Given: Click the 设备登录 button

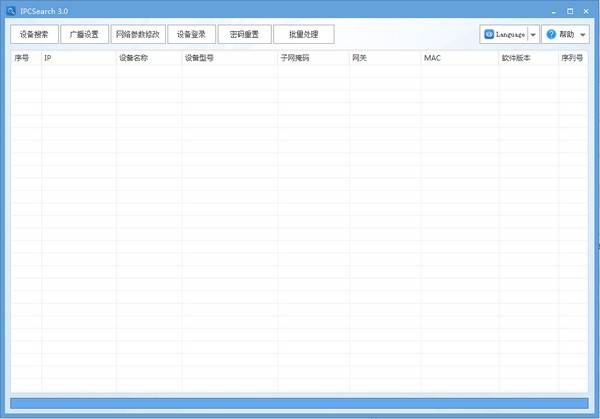Looking at the screenshot, I should coord(191,34).
